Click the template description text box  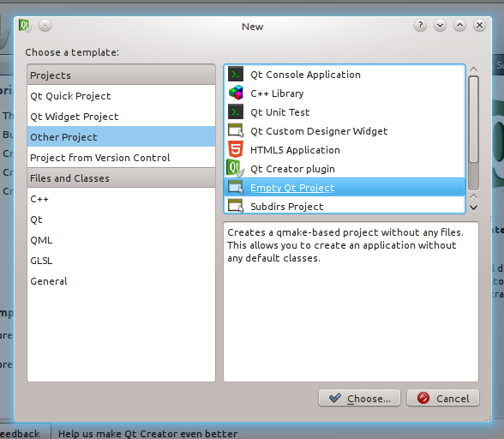coord(351,302)
